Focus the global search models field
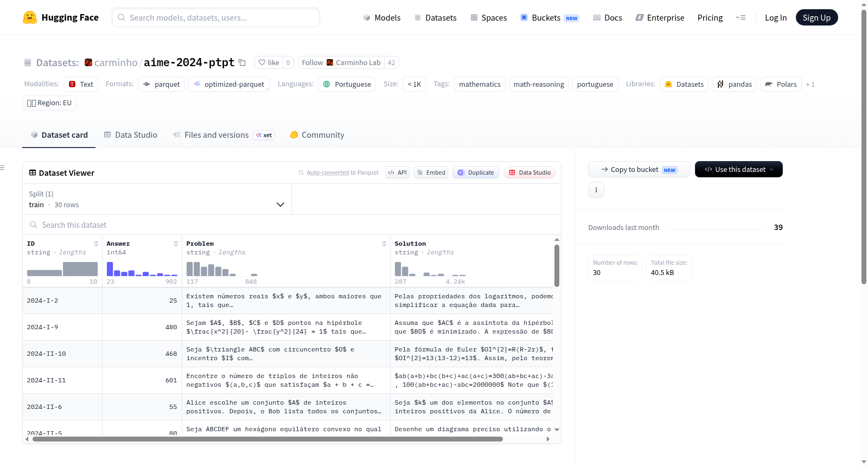The width and height of the screenshot is (868, 467). [x=216, y=17]
